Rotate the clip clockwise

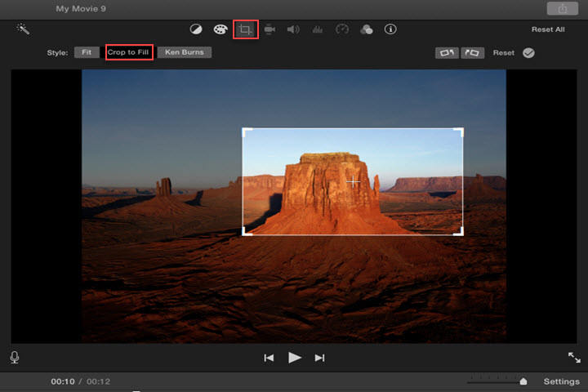[472, 53]
